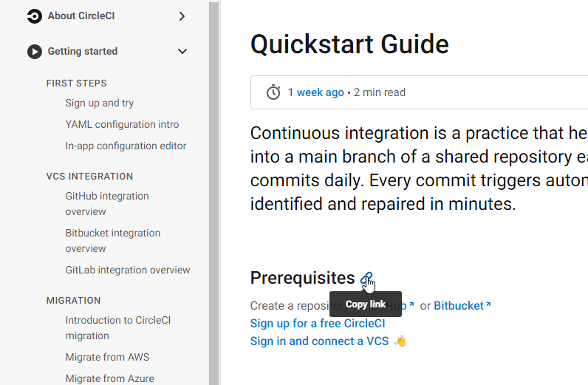588x385 pixels.
Task: Click Sign in and connect a VCS link
Action: (x=320, y=341)
